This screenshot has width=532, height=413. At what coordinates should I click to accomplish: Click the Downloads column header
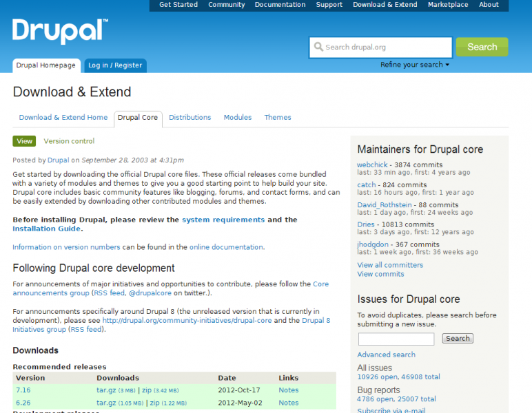click(x=118, y=378)
